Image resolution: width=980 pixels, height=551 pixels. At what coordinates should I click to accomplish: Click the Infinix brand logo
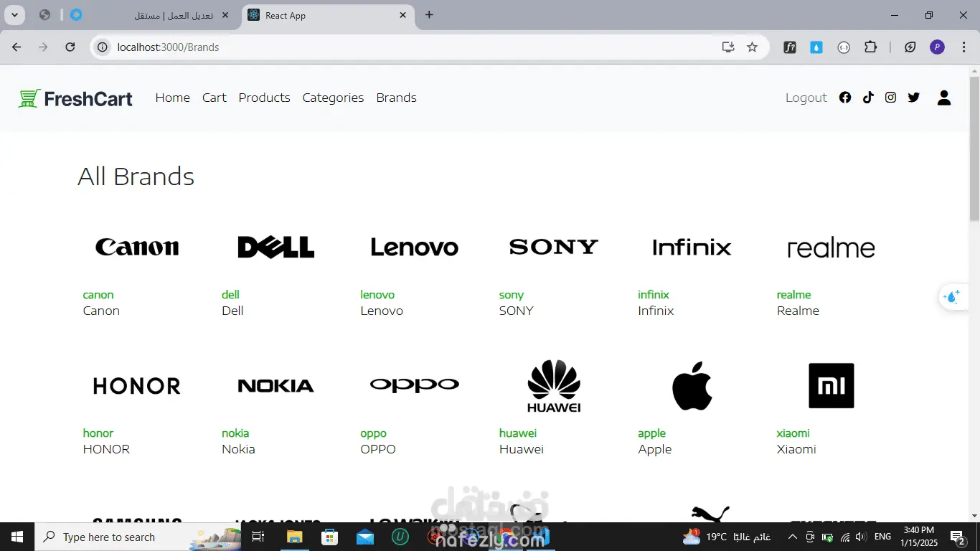692,248
